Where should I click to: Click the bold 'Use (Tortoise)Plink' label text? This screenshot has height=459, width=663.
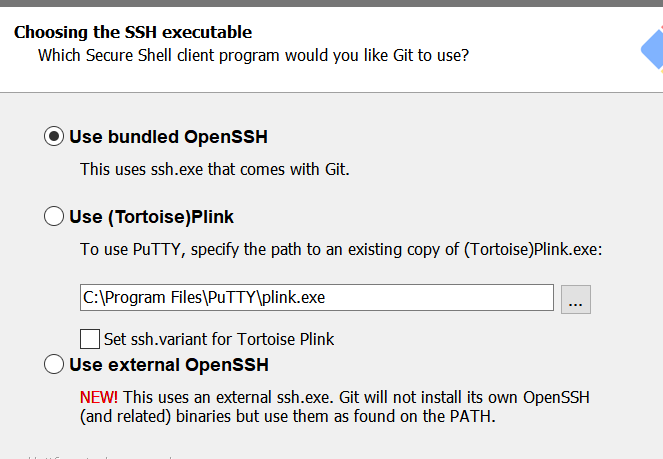click(x=151, y=217)
